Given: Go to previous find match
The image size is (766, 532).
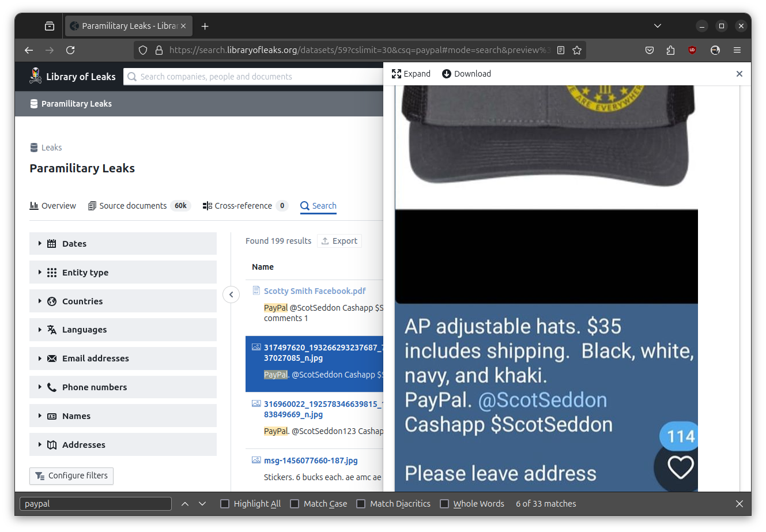Looking at the screenshot, I should tap(185, 504).
